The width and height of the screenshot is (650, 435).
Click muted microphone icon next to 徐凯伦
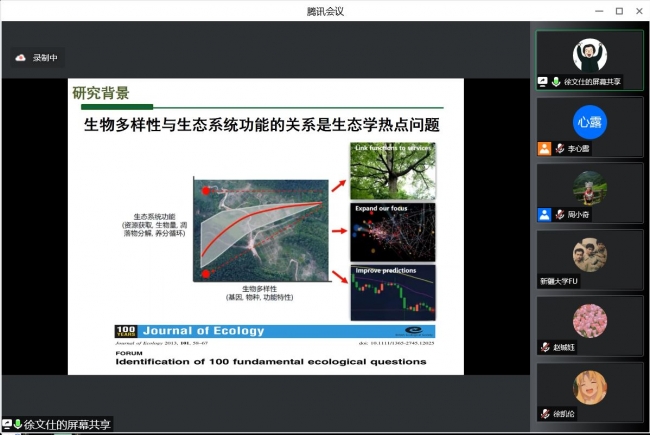[x=544, y=413]
